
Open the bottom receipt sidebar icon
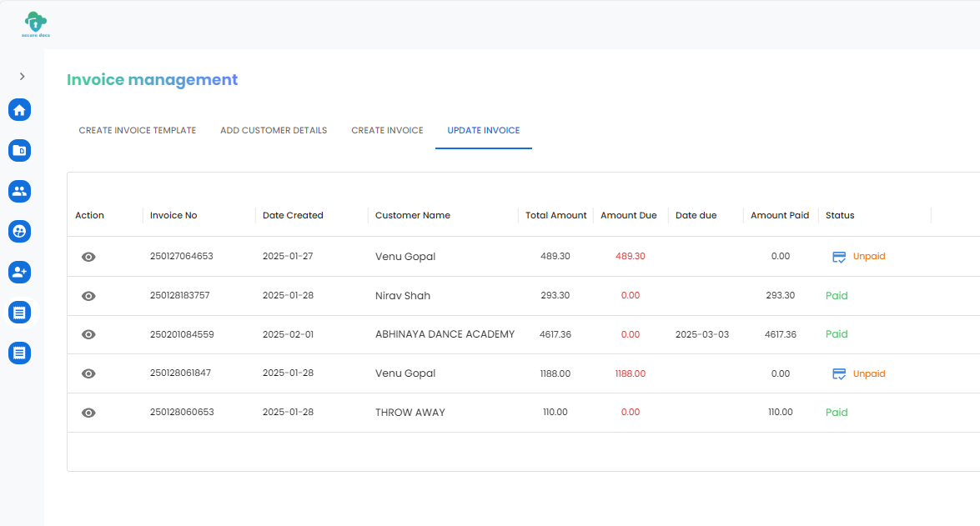[19, 353]
